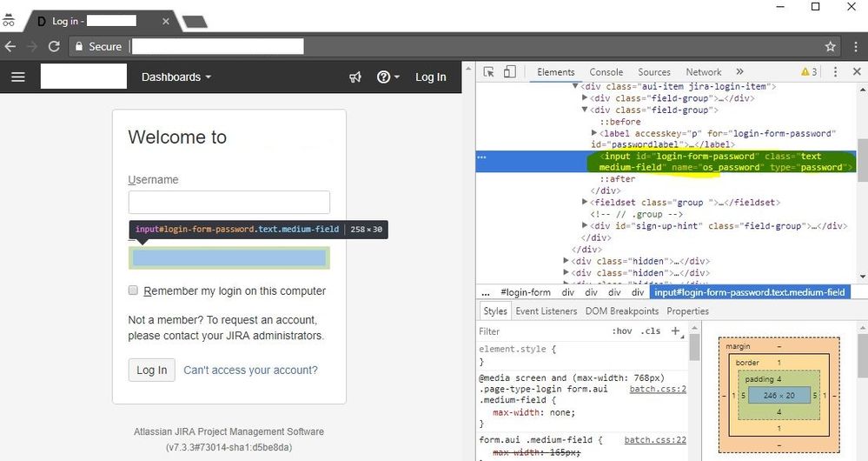Click the warnings count indicator
The width and height of the screenshot is (868, 461).
coord(809,72)
